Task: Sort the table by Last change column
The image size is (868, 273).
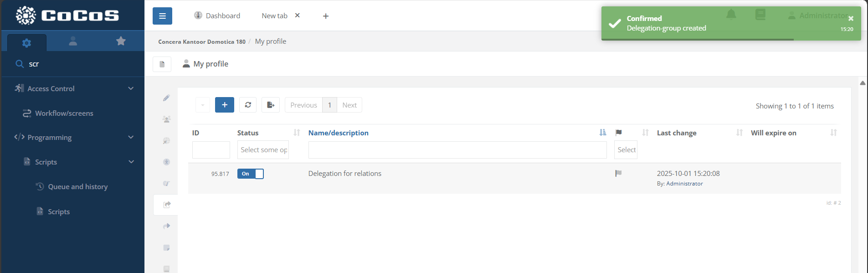Action: [676, 133]
